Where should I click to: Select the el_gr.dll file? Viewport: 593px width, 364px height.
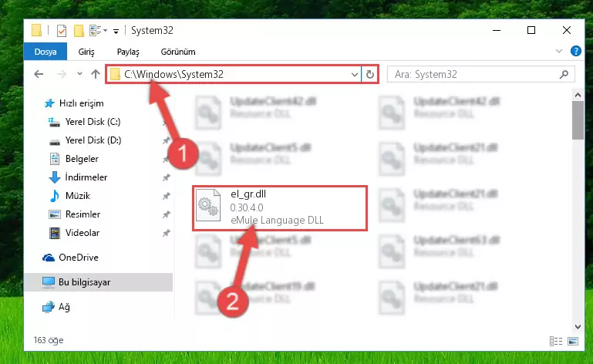click(279, 207)
